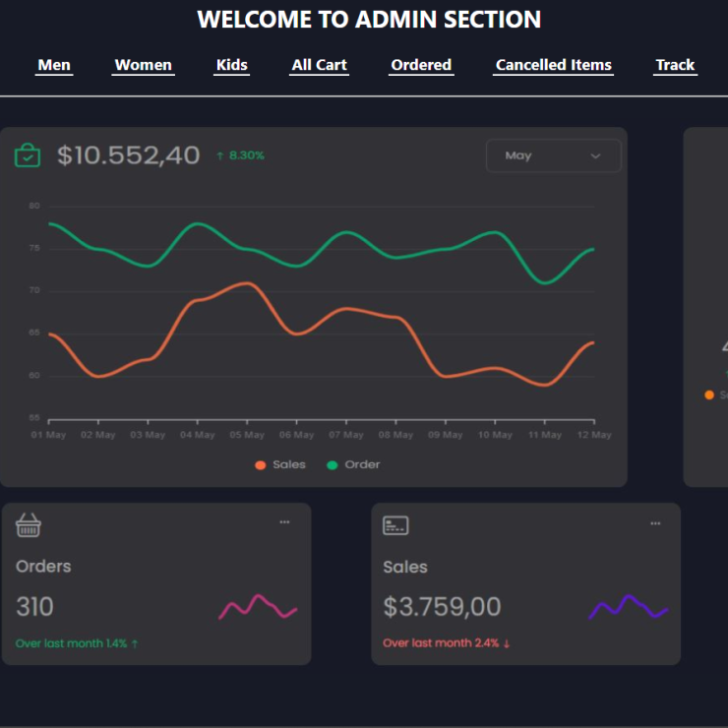This screenshot has height=728, width=728.
Task: Click the basket icon in Orders card
Action: [29, 526]
